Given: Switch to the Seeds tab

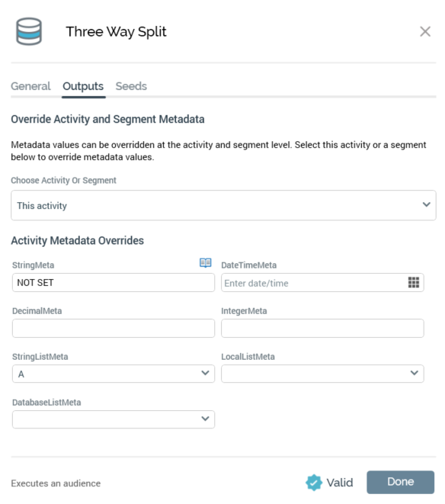Looking at the screenshot, I should click(131, 86).
